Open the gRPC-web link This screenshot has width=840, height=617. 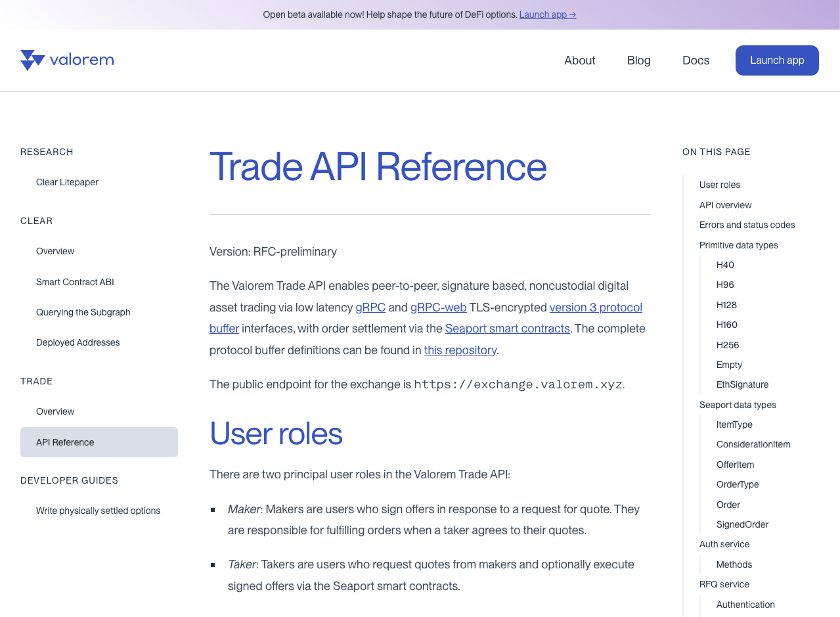tap(439, 308)
